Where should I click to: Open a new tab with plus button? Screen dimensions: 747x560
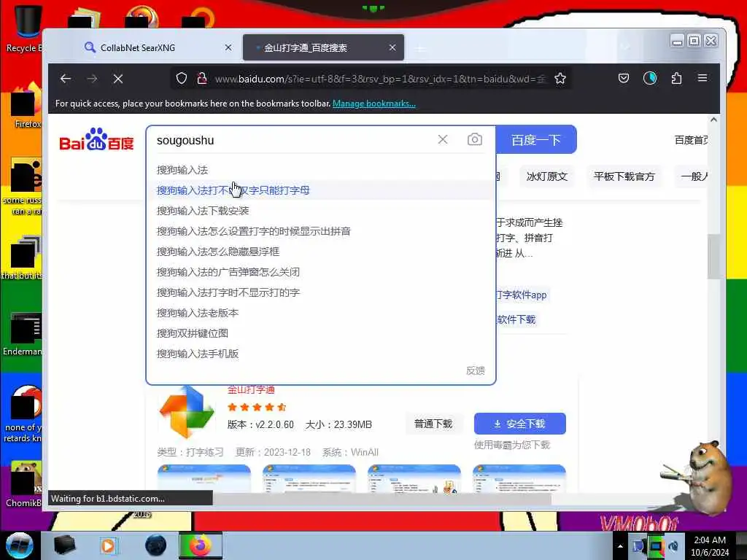(420, 48)
